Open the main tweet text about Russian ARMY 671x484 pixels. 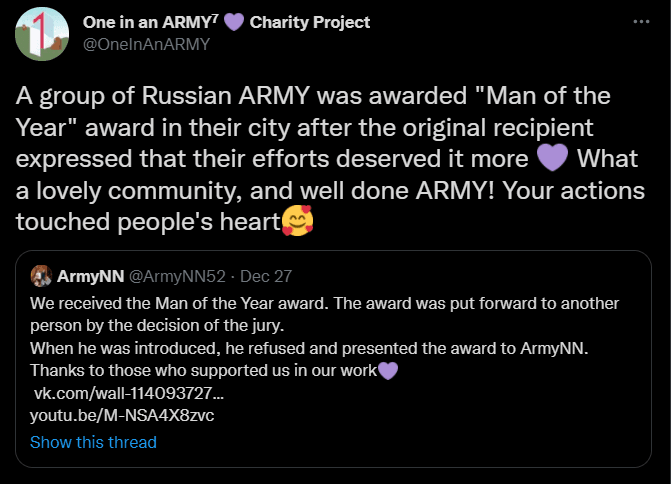330,158
